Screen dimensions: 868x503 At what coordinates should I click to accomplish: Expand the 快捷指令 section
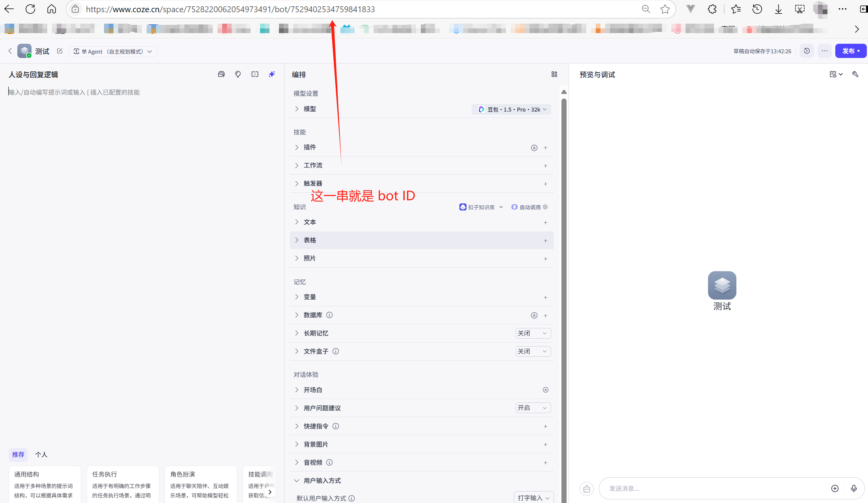coord(297,426)
